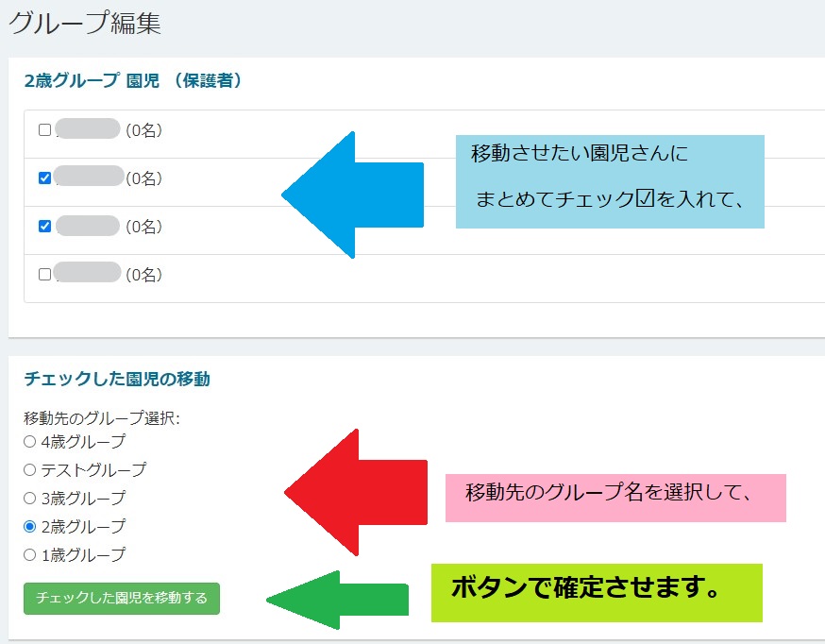Choose 3歳グループ as destination group
This screenshot has height=644, width=825.
click(x=29, y=498)
